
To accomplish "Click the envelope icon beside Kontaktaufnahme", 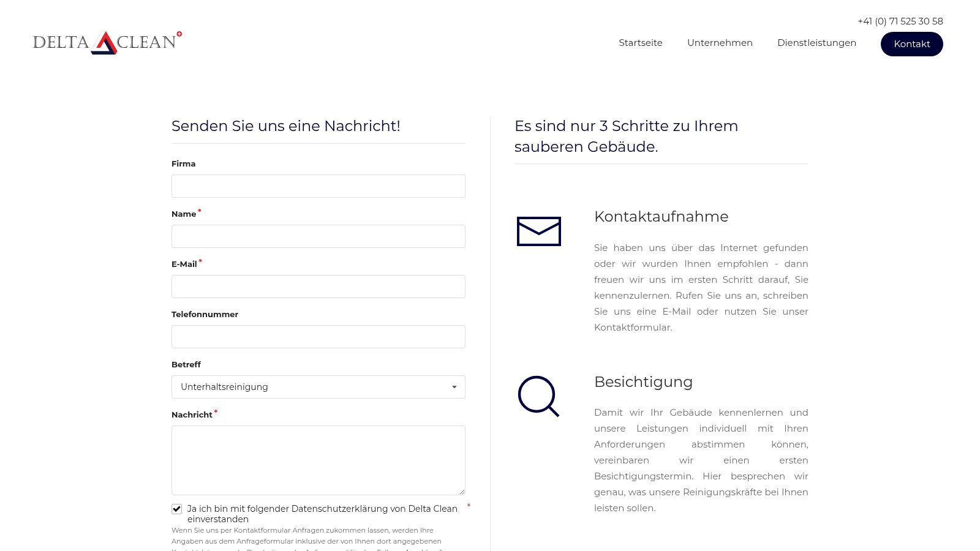I will coord(539,231).
